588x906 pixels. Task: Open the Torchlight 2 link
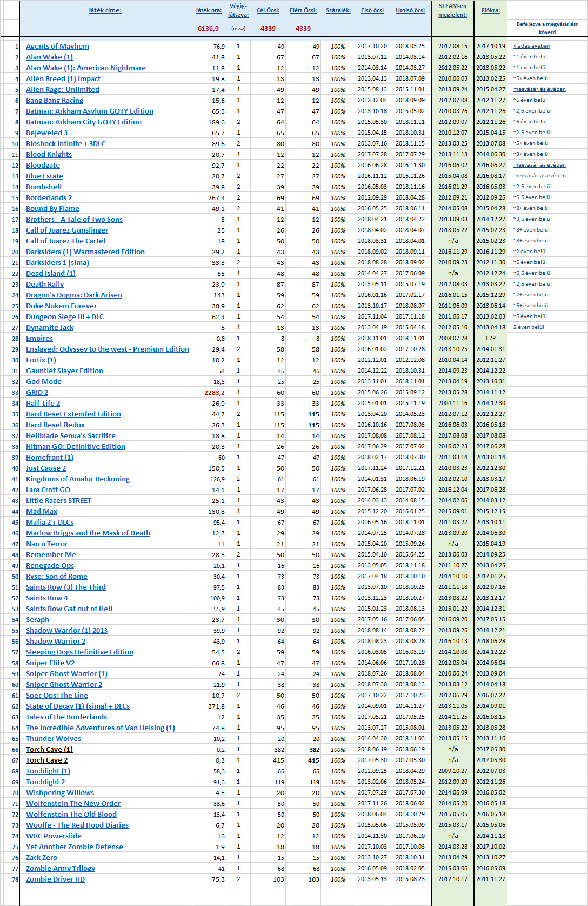(45, 782)
